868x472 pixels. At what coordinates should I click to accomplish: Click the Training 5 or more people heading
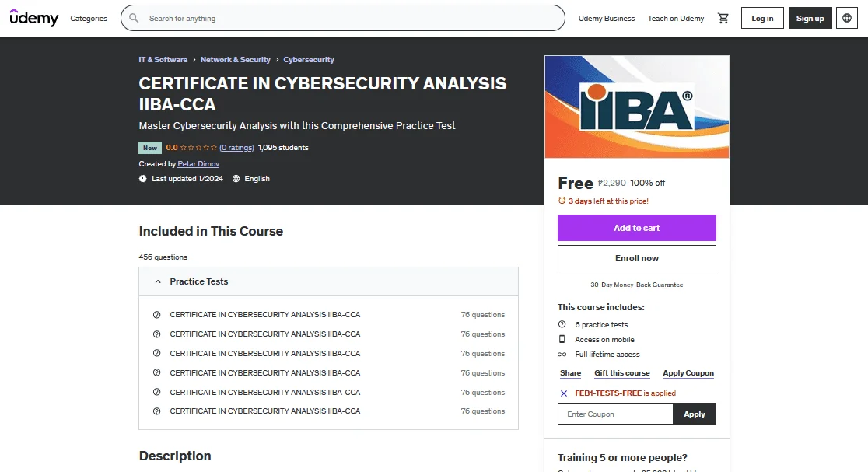622,457
